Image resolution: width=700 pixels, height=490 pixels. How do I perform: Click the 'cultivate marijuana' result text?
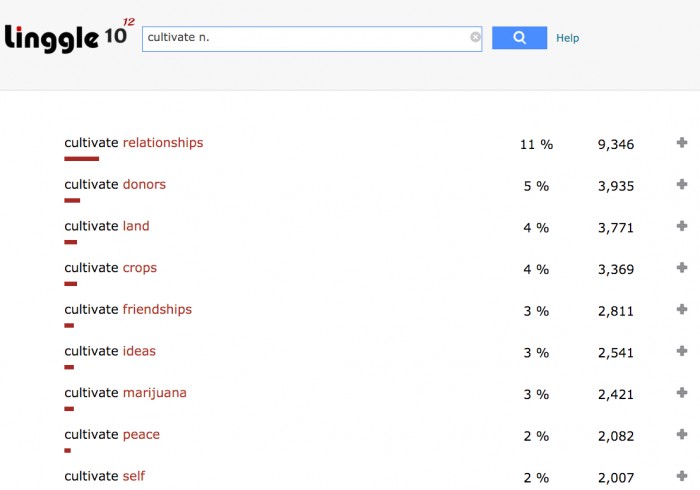click(x=125, y=393)
